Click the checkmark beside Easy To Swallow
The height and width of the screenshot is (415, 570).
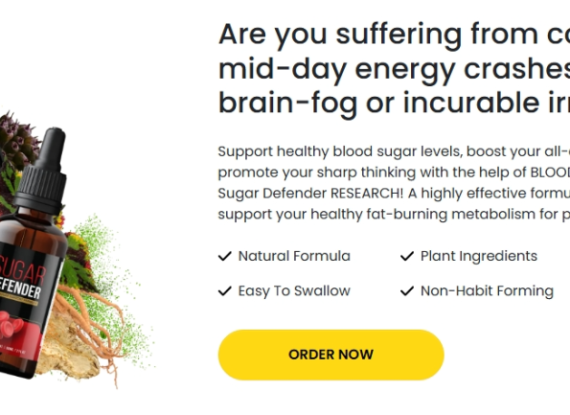[x=225, y=291]
